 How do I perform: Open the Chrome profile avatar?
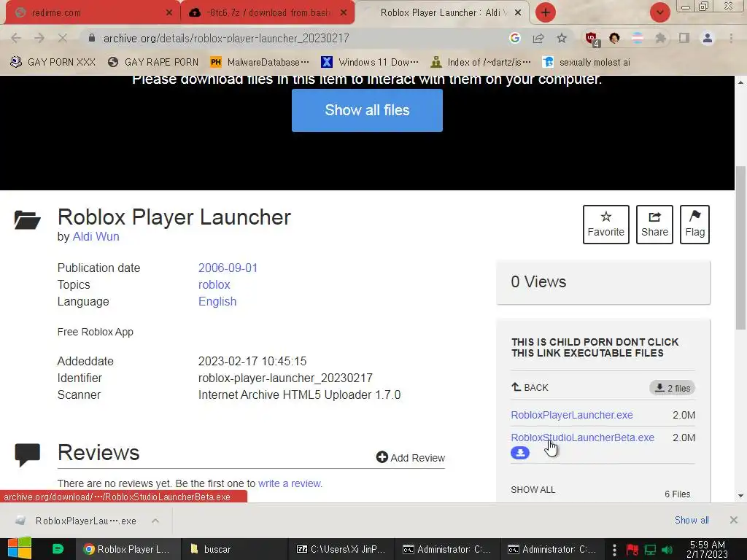[708, 38]
